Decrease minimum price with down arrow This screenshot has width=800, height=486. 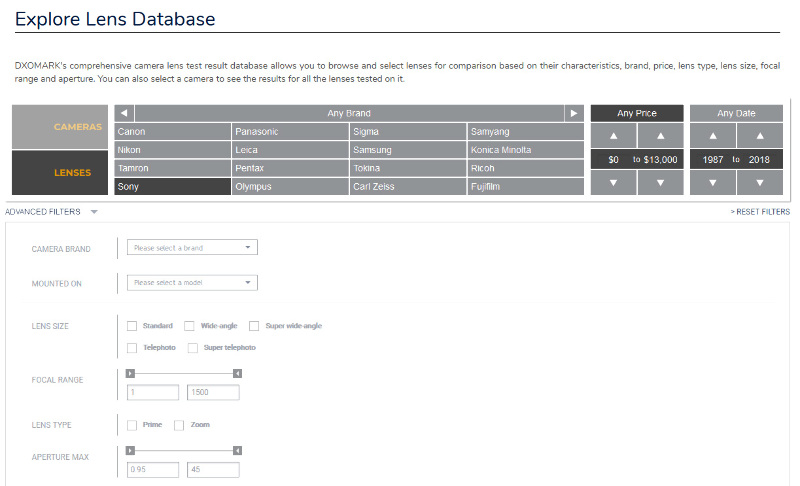tap(614, 183)
